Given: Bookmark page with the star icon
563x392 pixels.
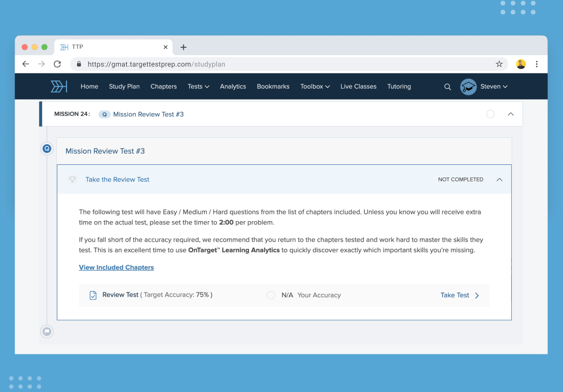Looking at the screenshot, I should (499, 64).
